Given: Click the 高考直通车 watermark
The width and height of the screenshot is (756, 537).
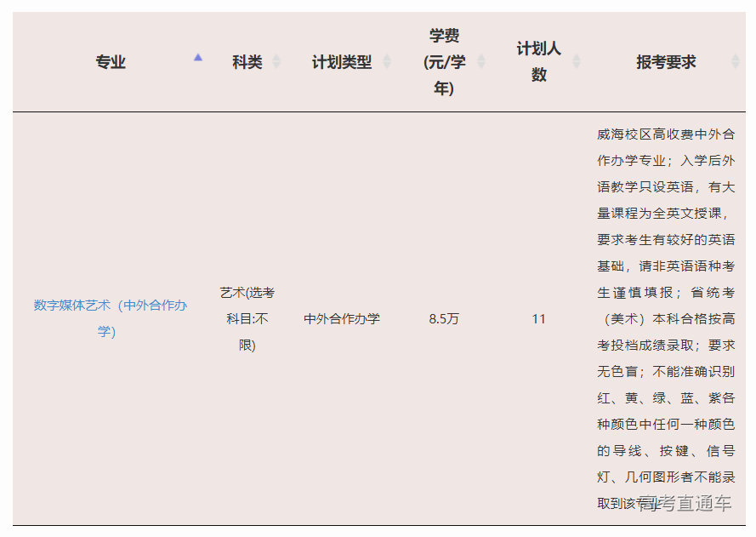Looking at the screenshot, I should (685, 504).
